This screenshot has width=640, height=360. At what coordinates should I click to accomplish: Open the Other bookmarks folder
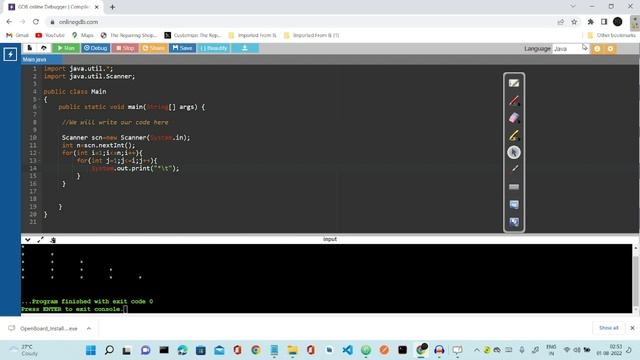click(x=611, y=36)
